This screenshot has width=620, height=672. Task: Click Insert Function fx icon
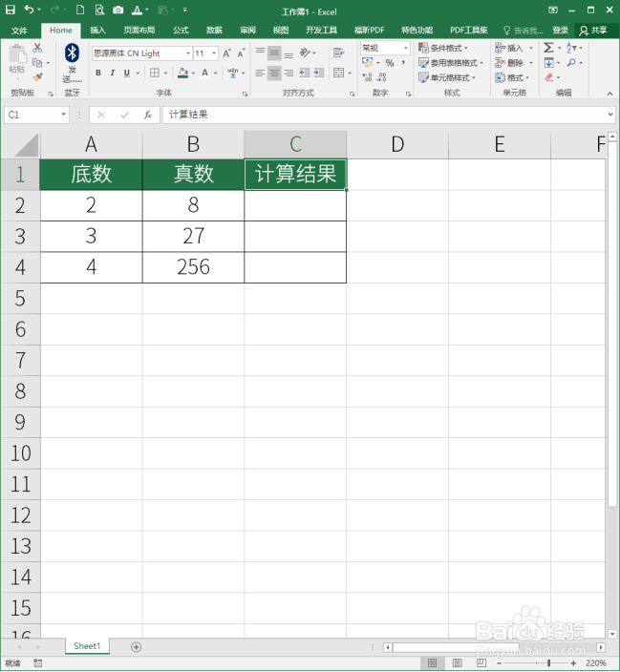click(148, 115)
